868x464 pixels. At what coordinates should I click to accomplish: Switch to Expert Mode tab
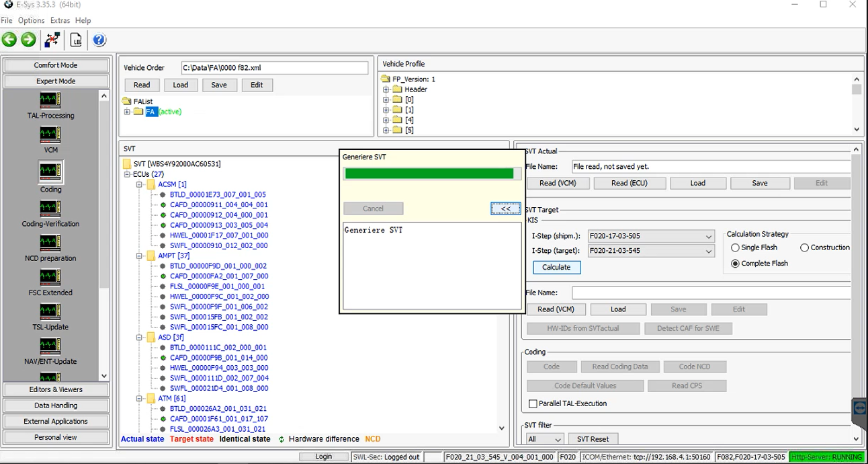pyautogui.click(x=56, y=81)
